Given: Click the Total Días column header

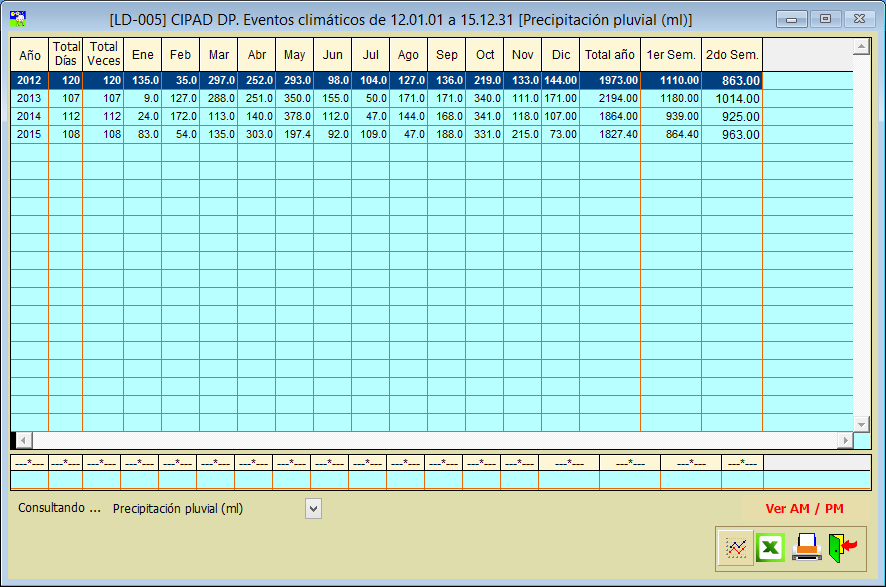Looking at the screenshot, I should coord(66,55).
